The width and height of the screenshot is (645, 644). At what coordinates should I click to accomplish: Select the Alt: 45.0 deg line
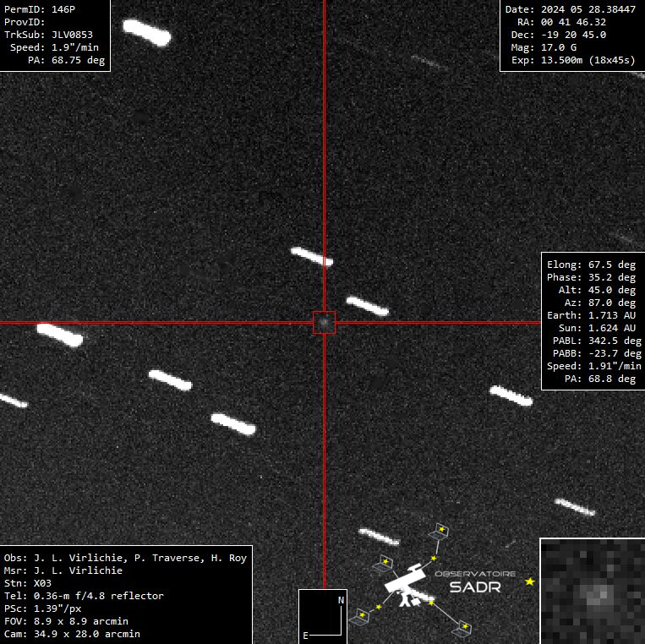click(x=597, y=290)
